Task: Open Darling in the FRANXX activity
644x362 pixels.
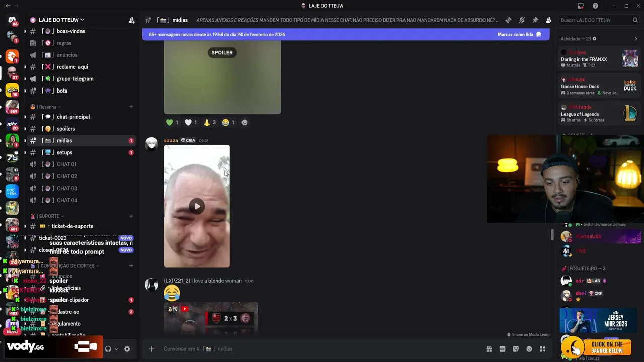Action: coord(599,59)
